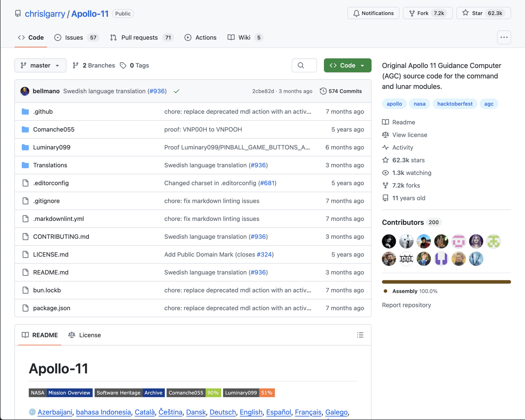The width and height of the screenshot is (525, 420).
Task: View 7.2k forks list
Action: (401, 185)
